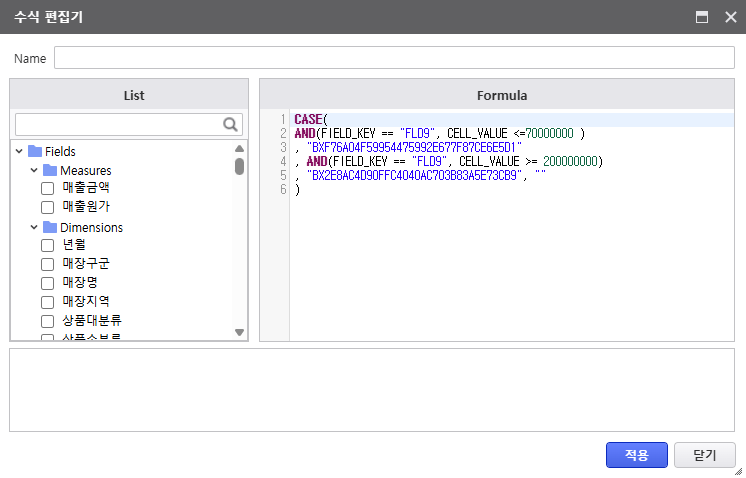Apply the formula with 적용 button
Image resolution: width=746 pixels, height=478 pixels.
pos(636,455)
